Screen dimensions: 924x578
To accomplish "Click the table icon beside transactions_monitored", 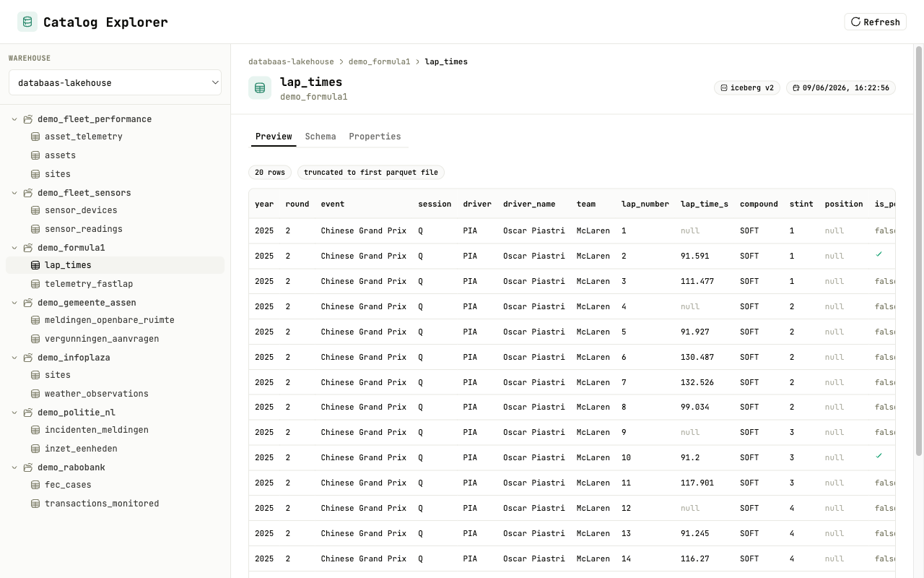I will (x=35, y=504).
